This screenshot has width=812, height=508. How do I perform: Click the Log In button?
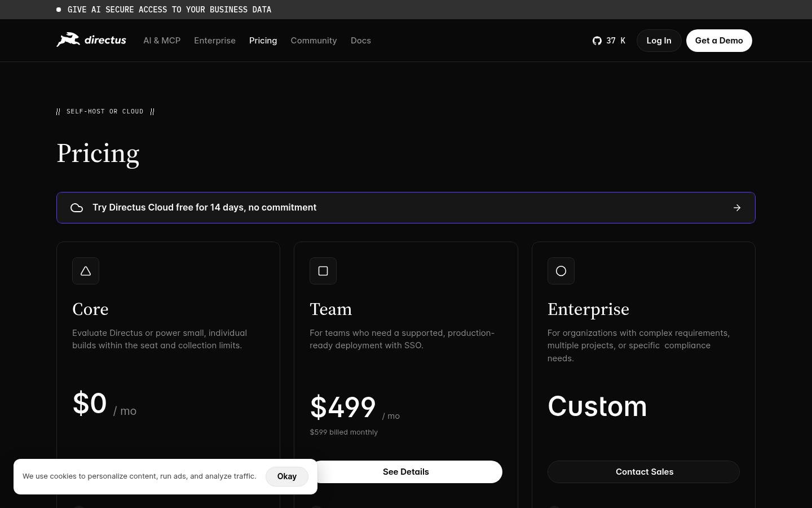coord(659,41)
